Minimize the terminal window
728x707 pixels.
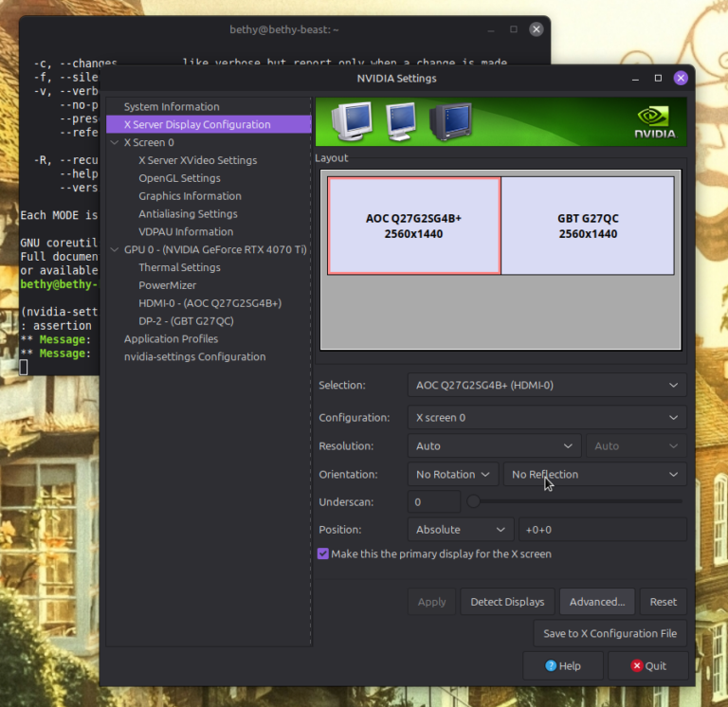(x=491, y=30)
